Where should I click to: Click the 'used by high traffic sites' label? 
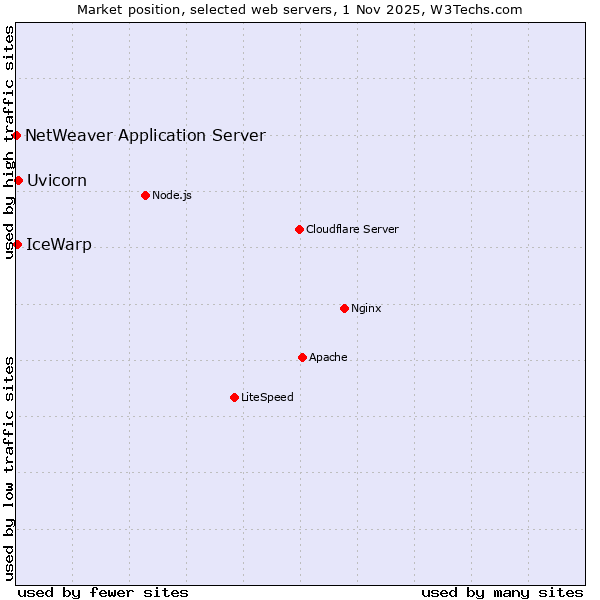9,142
